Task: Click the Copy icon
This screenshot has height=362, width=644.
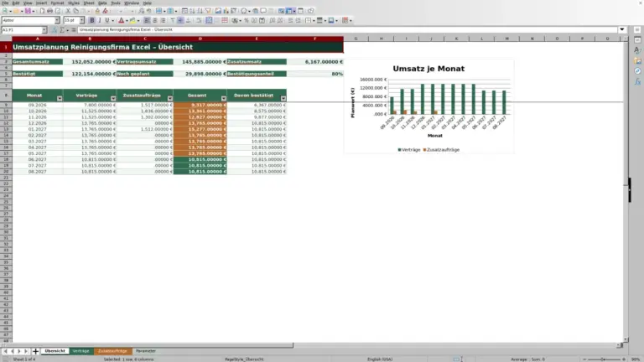Action: point(76,11)
